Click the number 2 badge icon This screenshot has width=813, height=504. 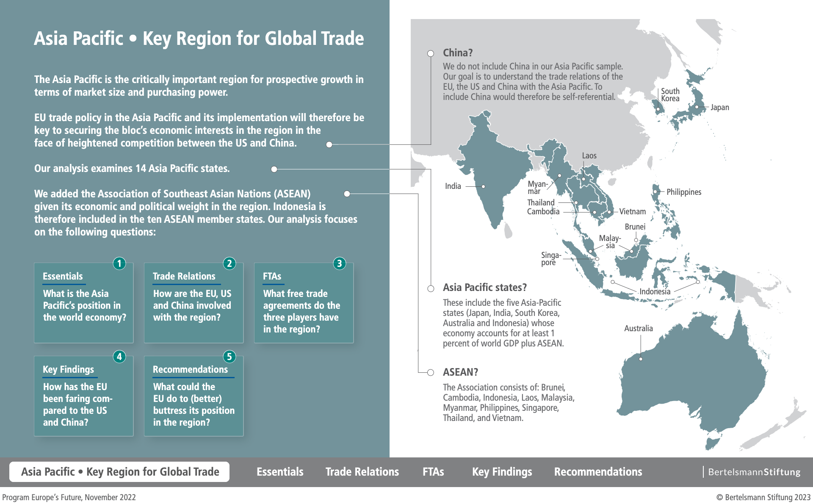(230, 263)
